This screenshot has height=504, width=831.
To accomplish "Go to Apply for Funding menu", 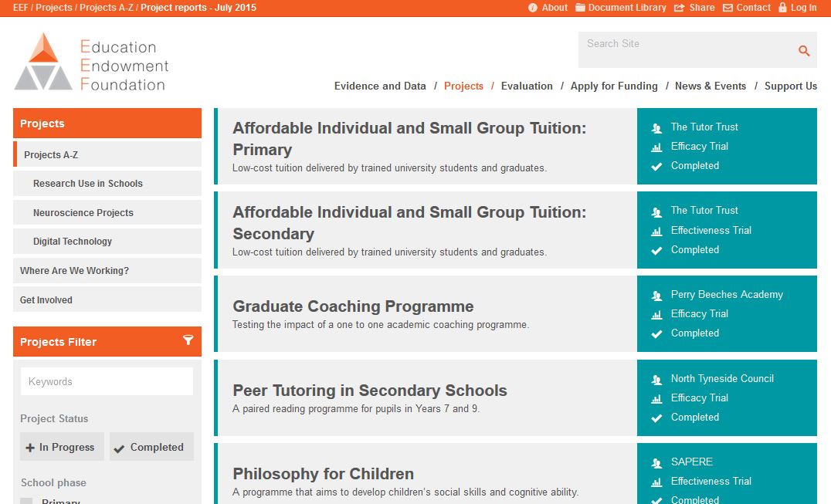I will tap(614, 86).
